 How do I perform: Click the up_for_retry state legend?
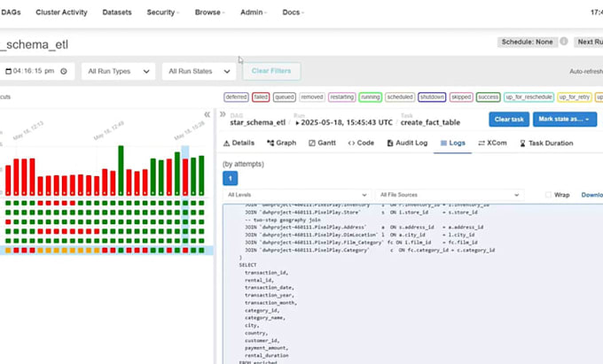pos(575,97)
